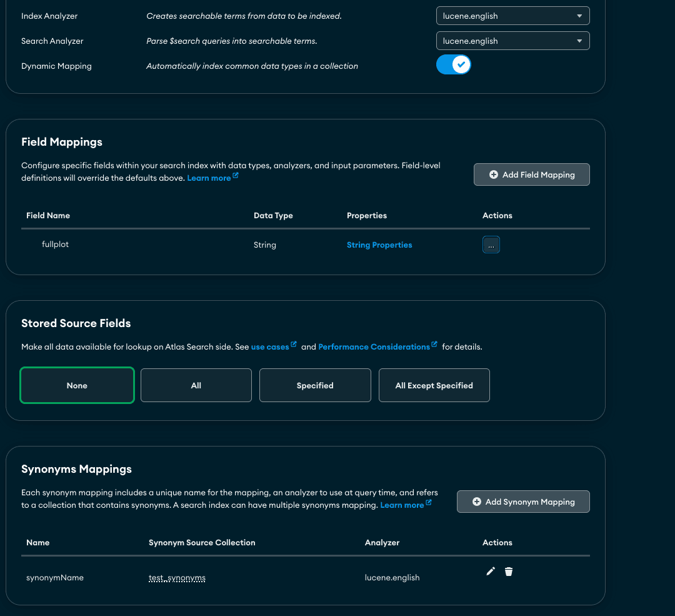Open String Properties for fullplot
Screen dimensions: 675x616
[x=379, y=245]
